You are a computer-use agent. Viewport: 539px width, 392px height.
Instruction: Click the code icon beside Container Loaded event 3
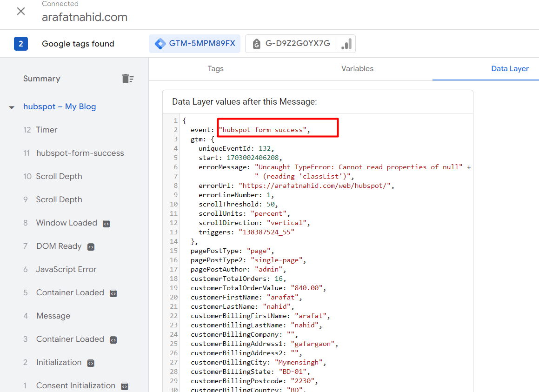click(x=113, y=340)
